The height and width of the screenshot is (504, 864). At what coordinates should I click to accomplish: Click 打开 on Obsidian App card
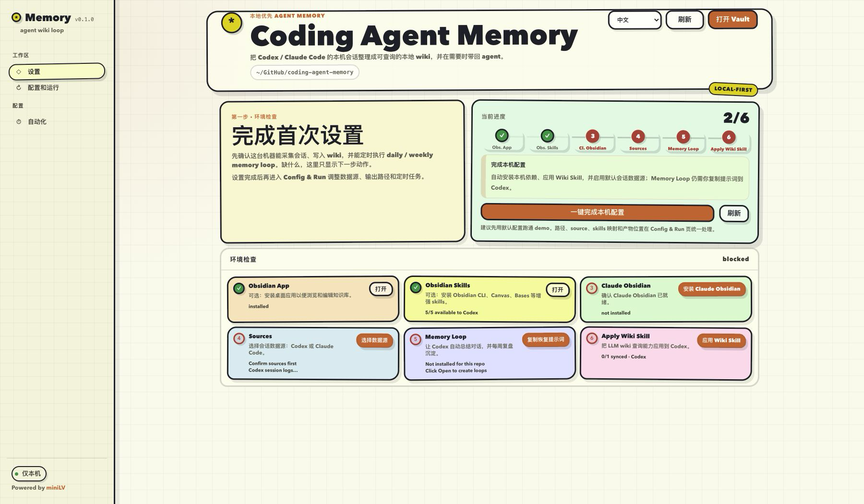pyautogui.click(x=381, y=289)
